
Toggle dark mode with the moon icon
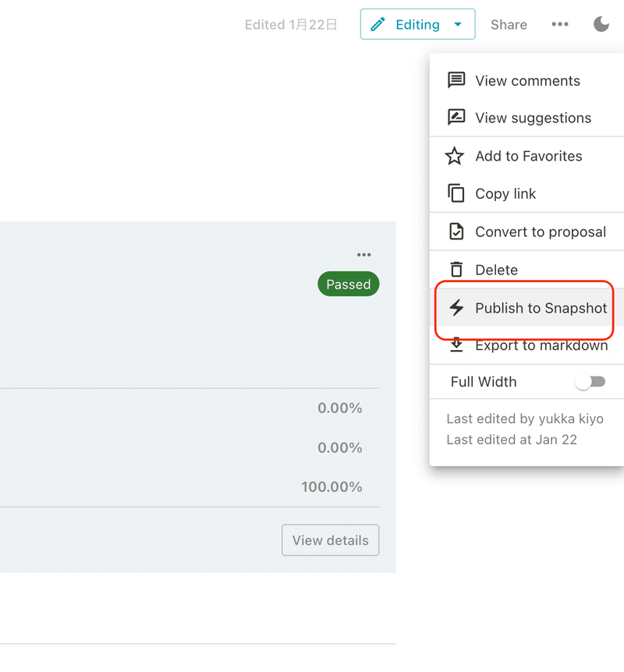tap(601, 24)
